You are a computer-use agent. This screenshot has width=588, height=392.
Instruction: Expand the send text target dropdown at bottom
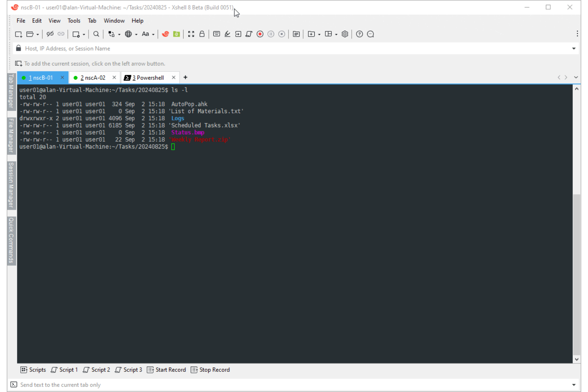(573, 384)
